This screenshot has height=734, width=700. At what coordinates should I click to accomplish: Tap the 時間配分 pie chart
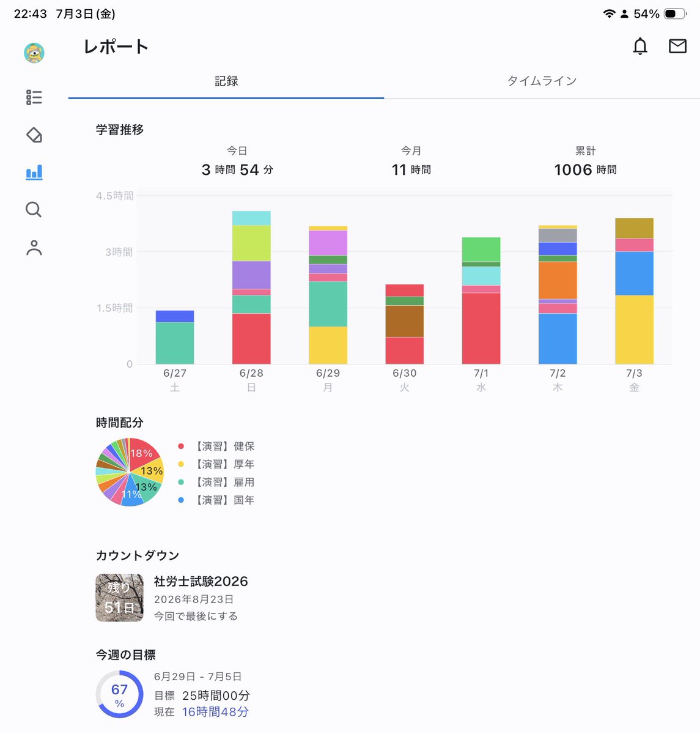tap(130, 472)
